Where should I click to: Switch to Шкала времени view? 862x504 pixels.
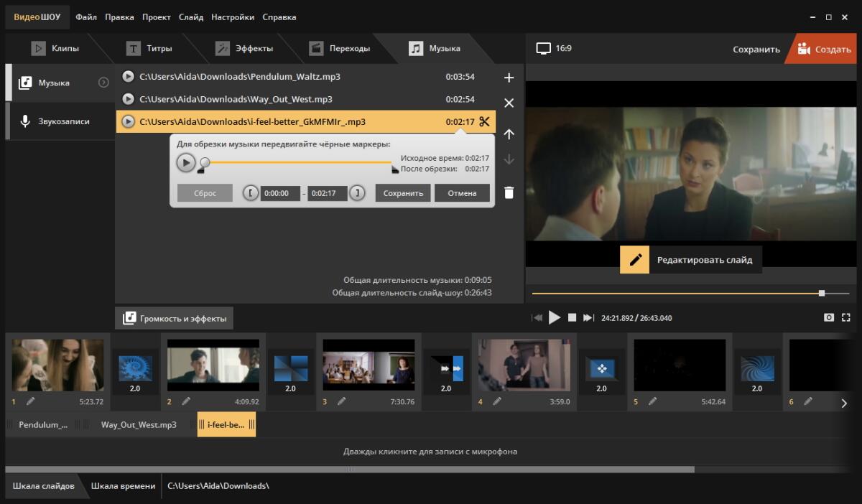[123, 486]
